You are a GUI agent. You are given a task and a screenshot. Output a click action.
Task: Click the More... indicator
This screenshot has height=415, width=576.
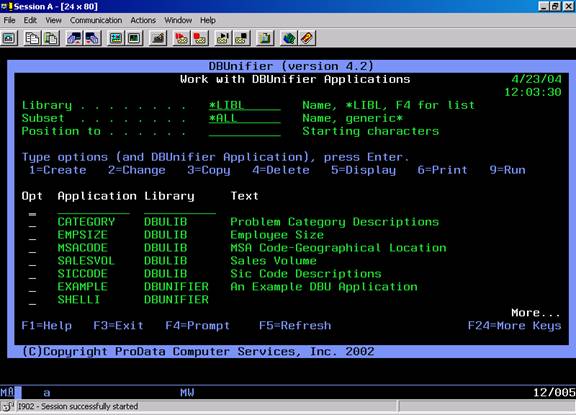pyautogui.click(x=536, y=313)
